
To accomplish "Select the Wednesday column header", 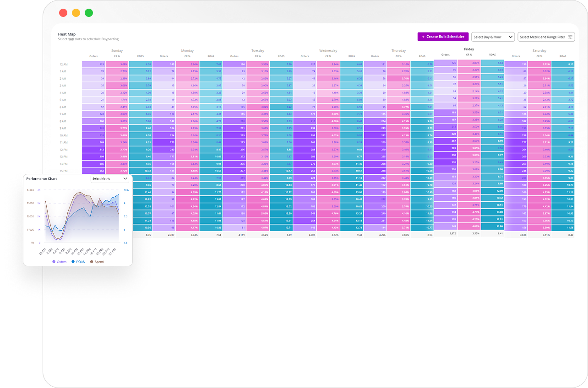I will [x=328, y=50].
